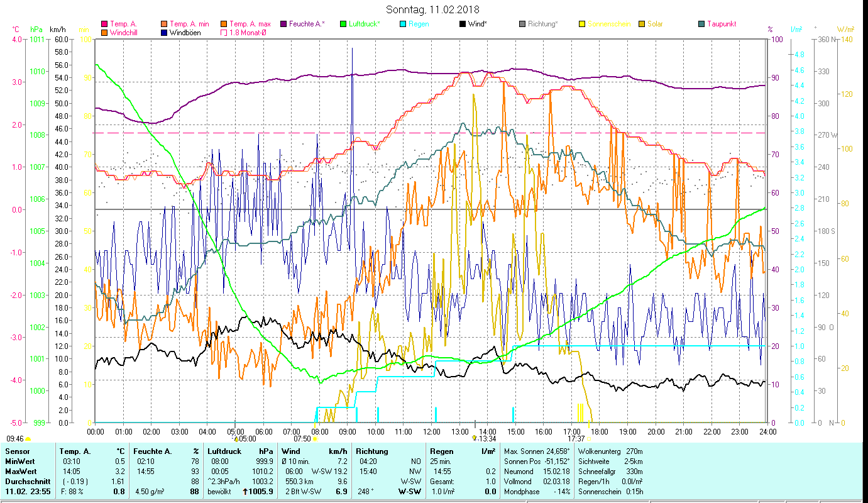
Task: Click the Solar legend color square
Action: tap(642, 25)
